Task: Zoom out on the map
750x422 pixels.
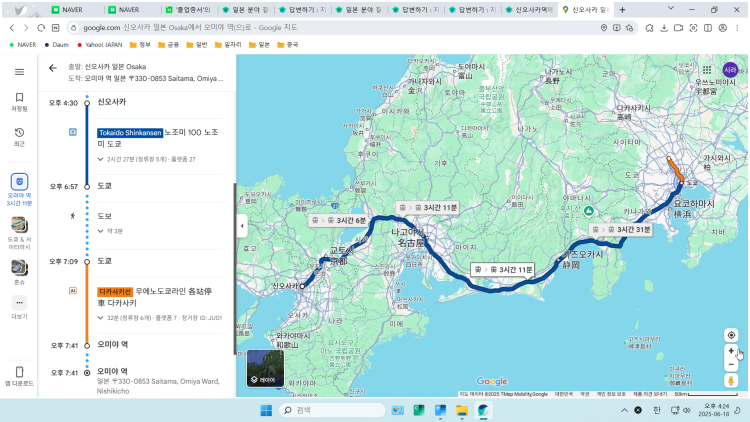Action: point(731,365)
